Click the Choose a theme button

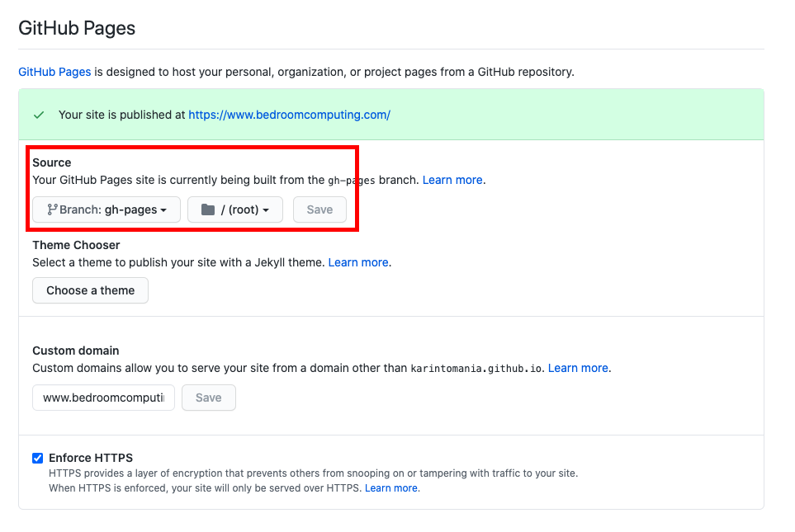pos(90,290)
